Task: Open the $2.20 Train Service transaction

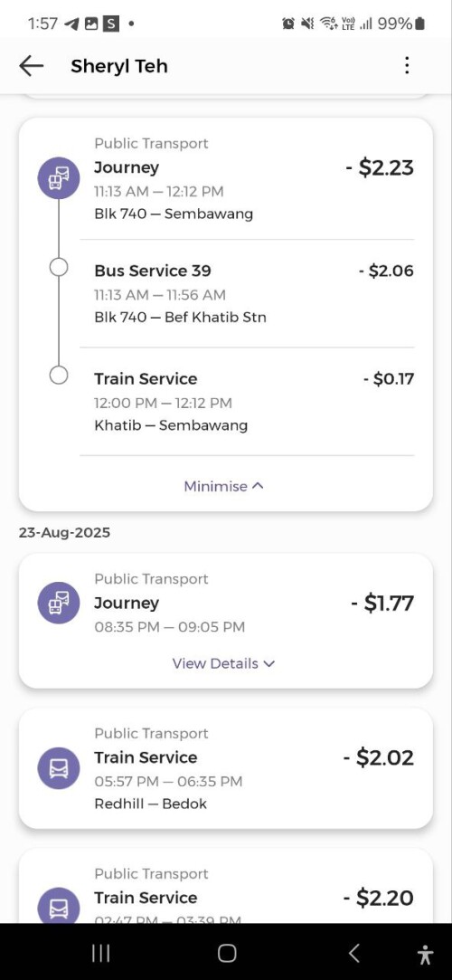Action: click(x=226, y=886)
